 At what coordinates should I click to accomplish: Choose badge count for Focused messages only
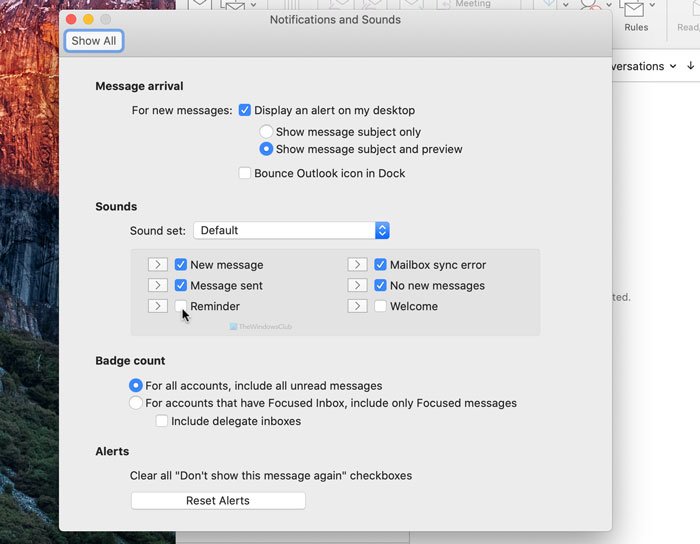click(136, 403)
